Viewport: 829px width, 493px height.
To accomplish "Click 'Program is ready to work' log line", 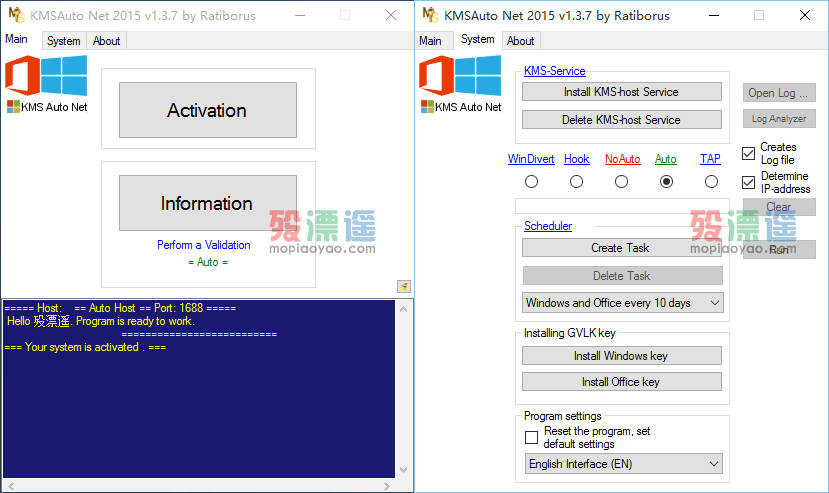I will pos(100,321).
